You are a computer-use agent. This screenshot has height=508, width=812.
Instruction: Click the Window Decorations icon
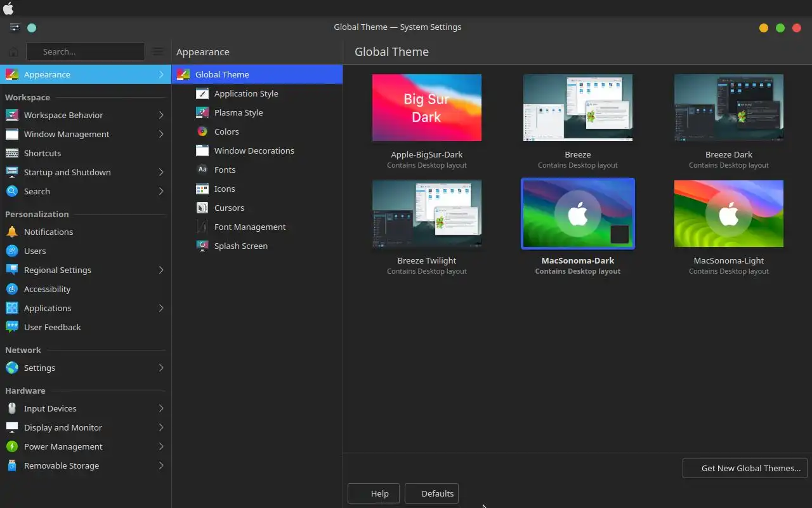(202, 150)
